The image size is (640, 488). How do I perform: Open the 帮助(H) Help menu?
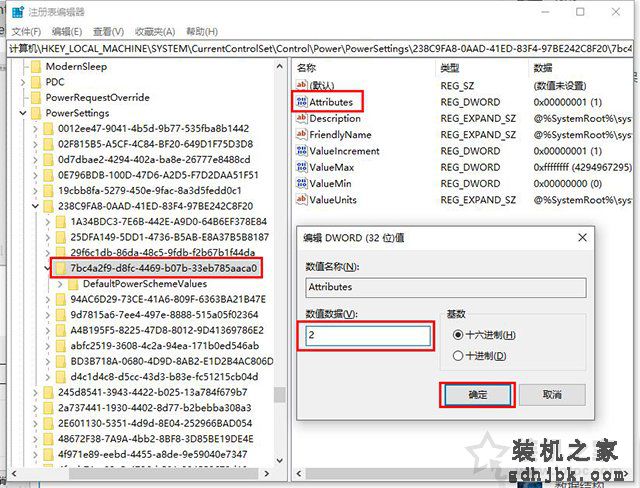tap(202, 31)
